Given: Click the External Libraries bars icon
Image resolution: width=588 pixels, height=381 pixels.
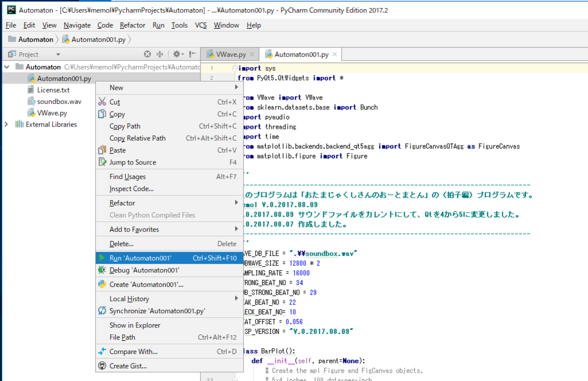Looking at the screenshot, I should click(x=19, y=124).
